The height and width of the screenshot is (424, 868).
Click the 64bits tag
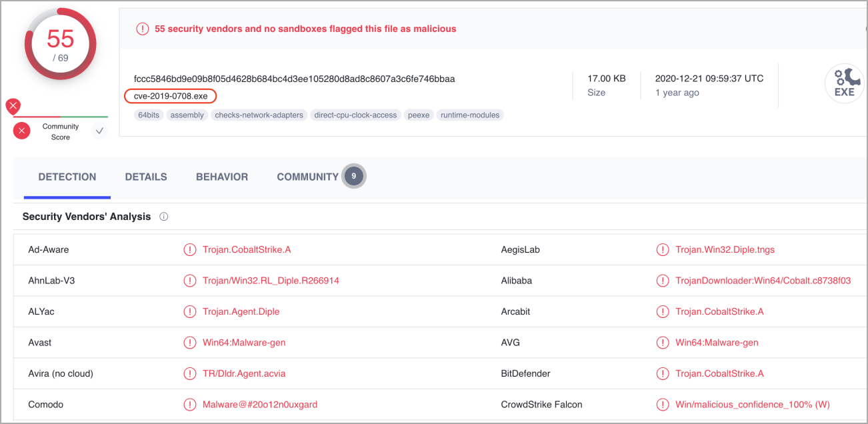point(148,115)
